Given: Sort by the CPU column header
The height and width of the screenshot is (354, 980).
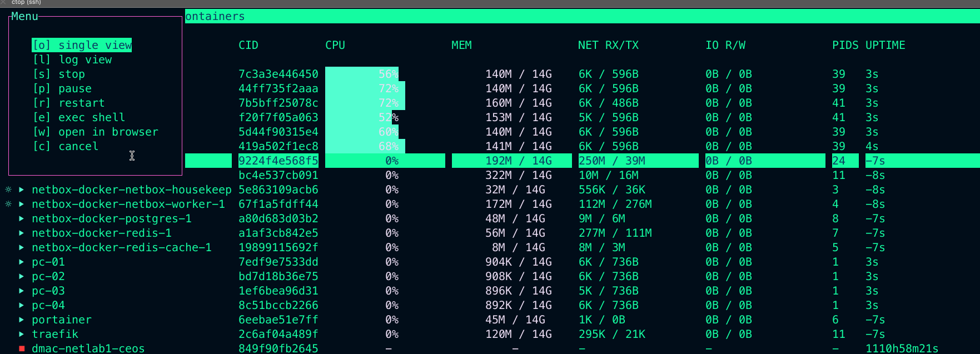Looking at the screenshot, I should 335,45.
